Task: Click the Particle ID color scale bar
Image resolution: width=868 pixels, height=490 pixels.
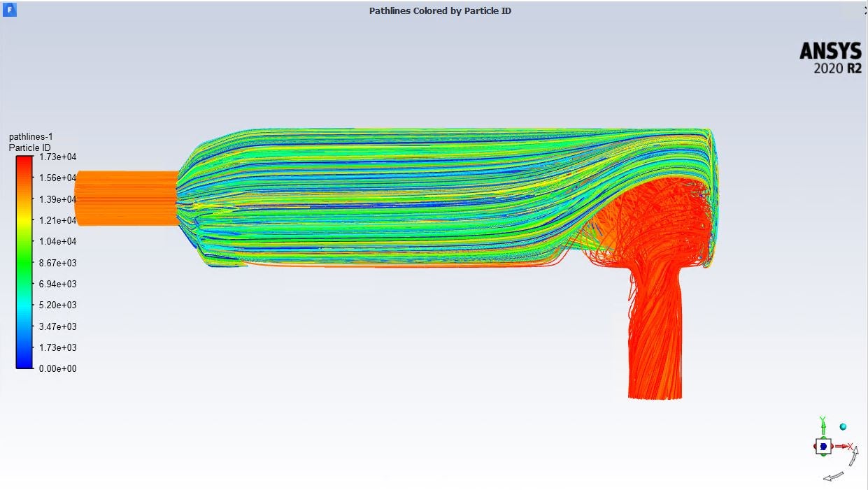Action: coord(24,262)
